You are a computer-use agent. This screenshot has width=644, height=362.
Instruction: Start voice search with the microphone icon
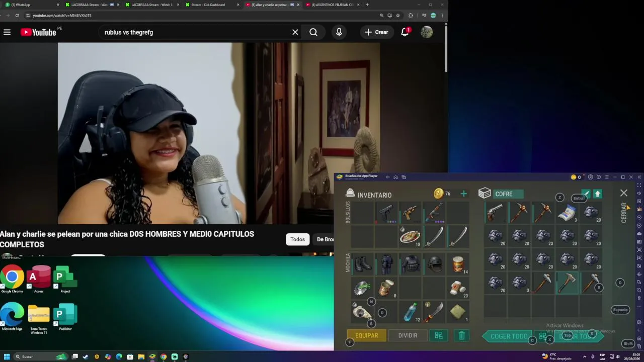point(339,32)
